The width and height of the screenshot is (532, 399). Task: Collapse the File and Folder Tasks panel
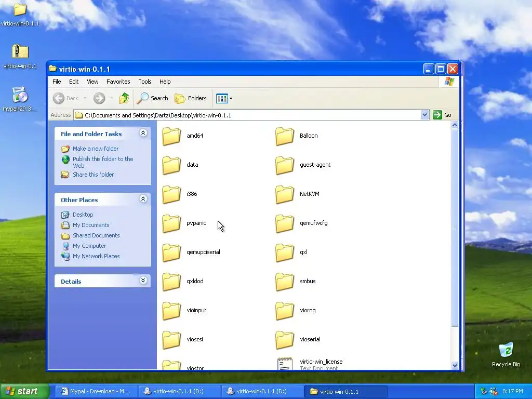coord(143,133)
